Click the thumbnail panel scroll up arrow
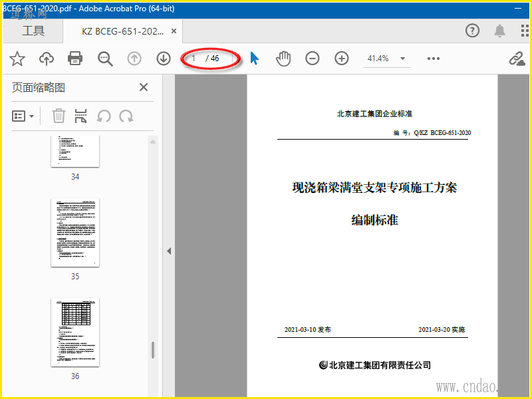 153,142
